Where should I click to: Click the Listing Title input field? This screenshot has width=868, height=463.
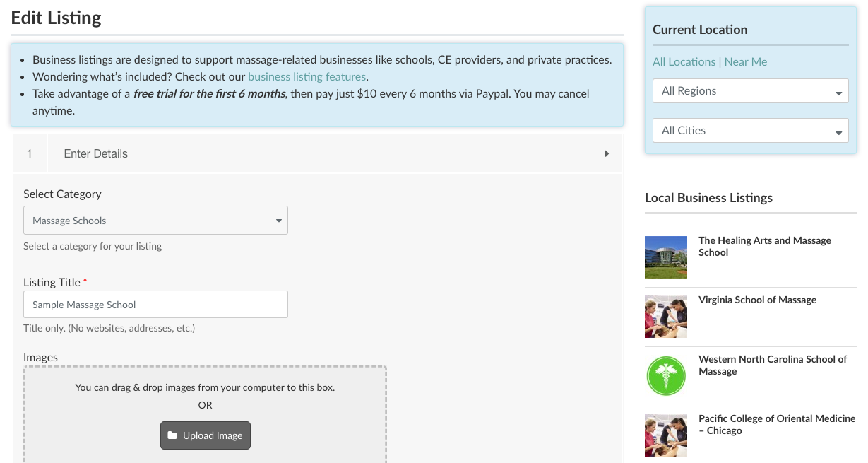(155, 305)
